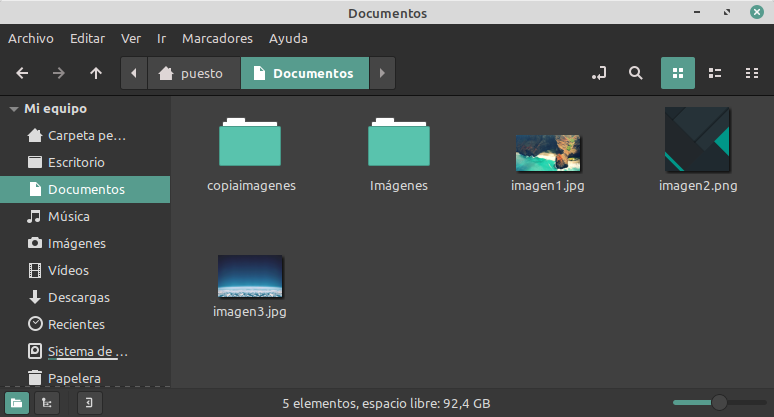Show places in the sidebar
The image size is (774, 417).
pos(18,403)
